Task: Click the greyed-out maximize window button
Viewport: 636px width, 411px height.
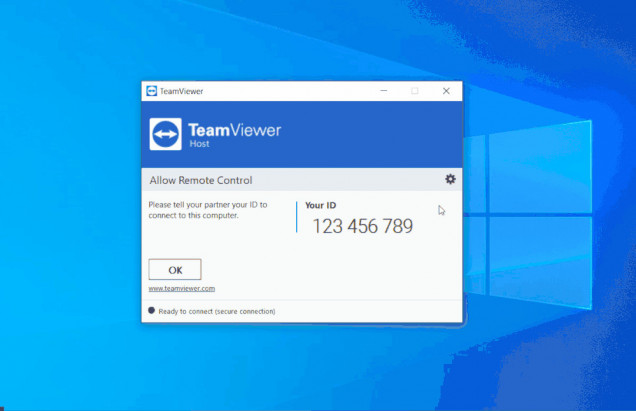Action: pyautogui.click(x=415, y=91)
